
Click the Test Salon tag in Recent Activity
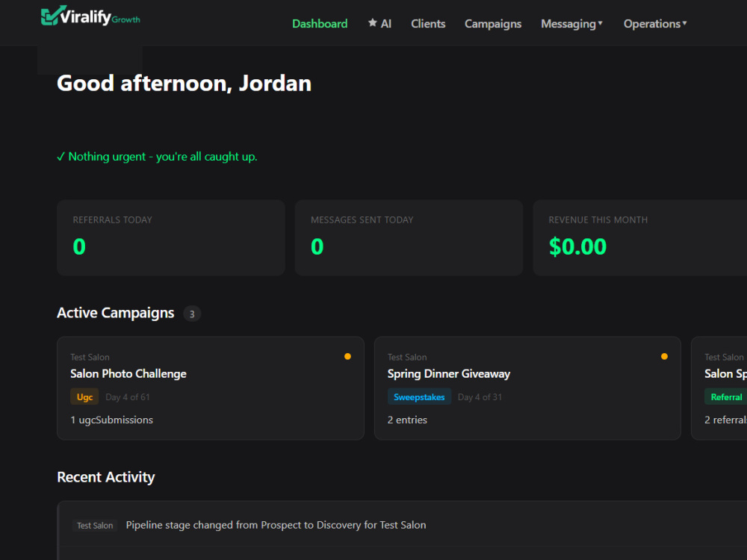tap(95, 525)
